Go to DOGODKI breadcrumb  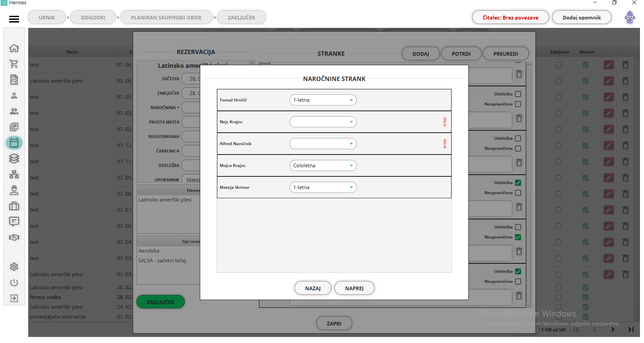click(x=93, y=17)
